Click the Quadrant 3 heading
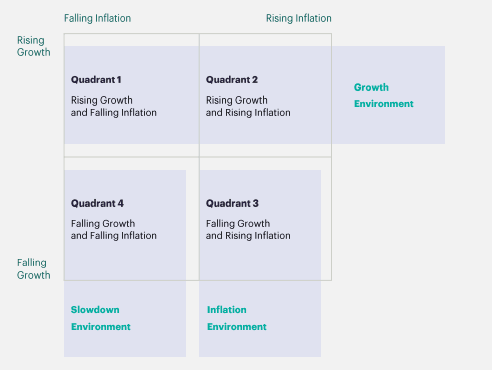The image size is (492, 370). (232, 203)
